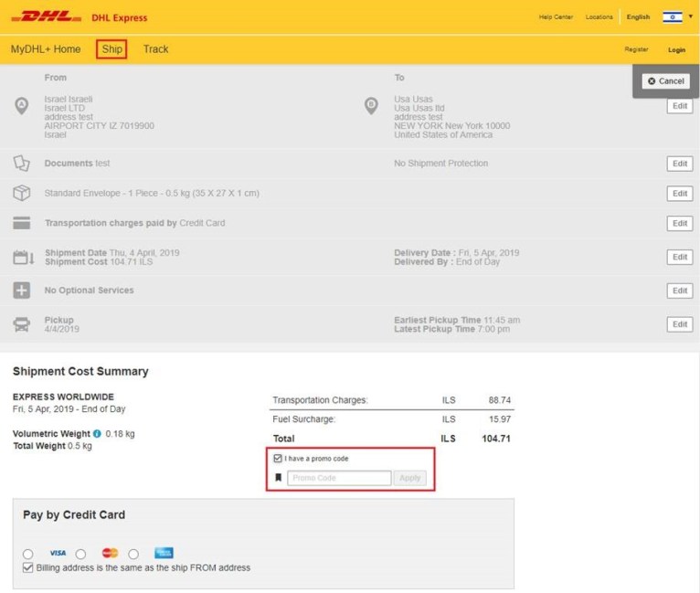This screenshot has width=700, height=593.
Task: Select the Mastercard radio button
Action: 80,555
